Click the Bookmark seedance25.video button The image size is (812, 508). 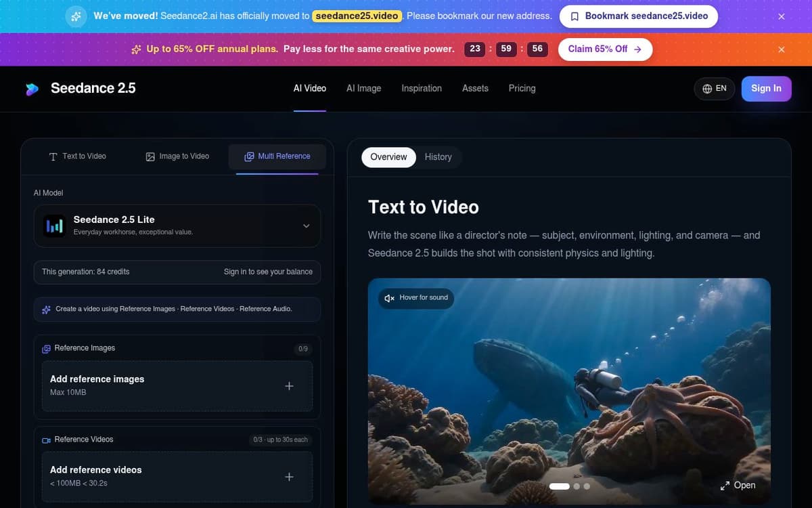tap(639, 16)
